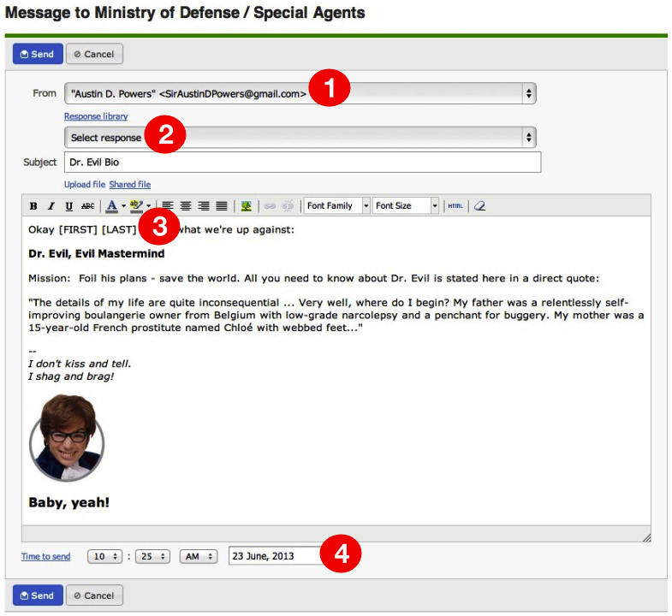Click the Austin Powers signature image
Viewport: 672px width, 616px height.
pos(67,437)
